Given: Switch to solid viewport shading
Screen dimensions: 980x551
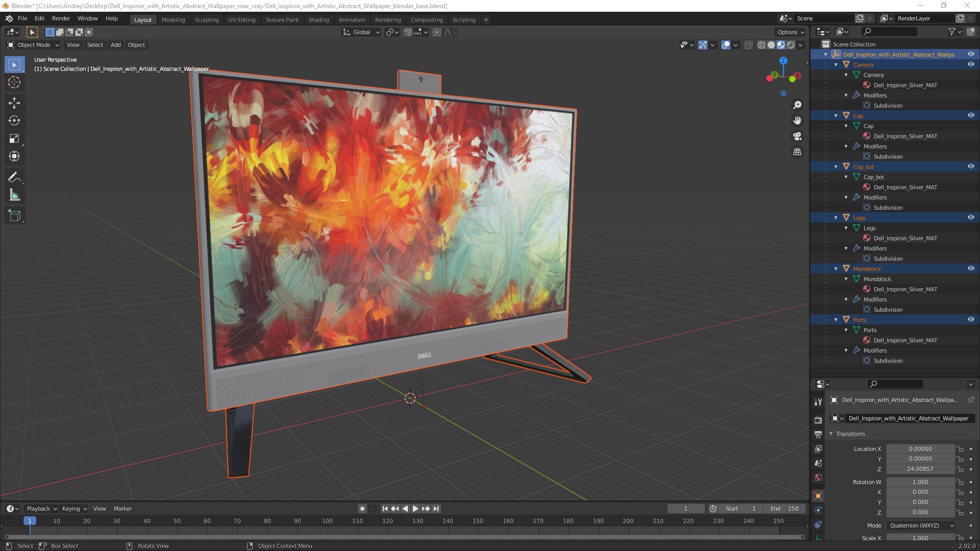Looking at the screenshot, I should (771, 45).
